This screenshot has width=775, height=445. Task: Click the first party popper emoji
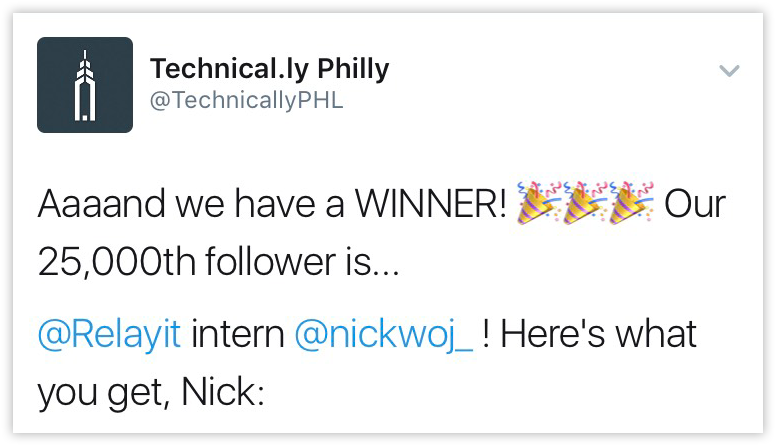540,205
